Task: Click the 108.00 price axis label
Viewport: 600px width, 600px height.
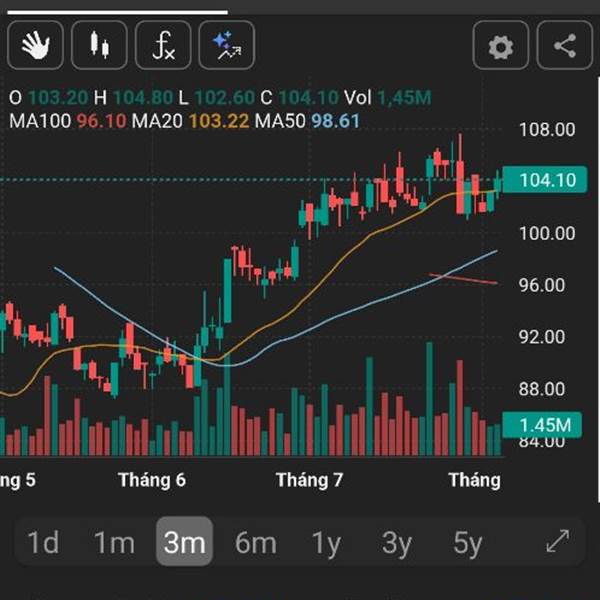Action: (547, 130)
